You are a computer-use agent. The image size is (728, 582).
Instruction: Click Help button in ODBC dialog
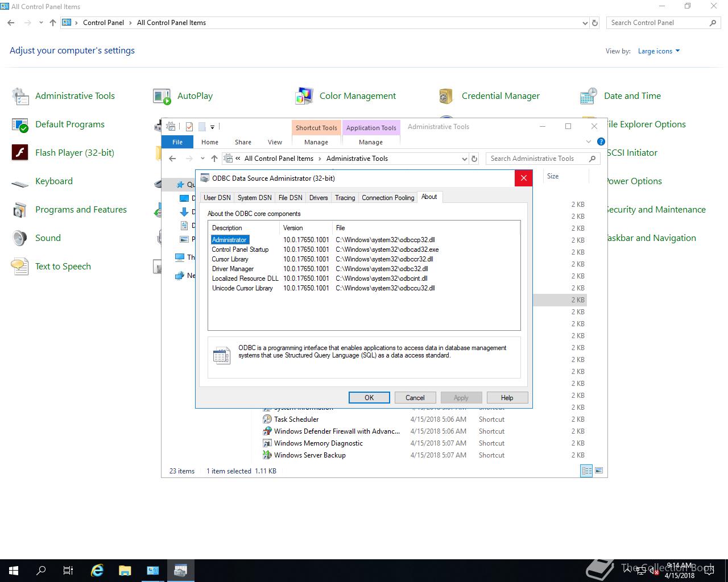coord(507,398)
